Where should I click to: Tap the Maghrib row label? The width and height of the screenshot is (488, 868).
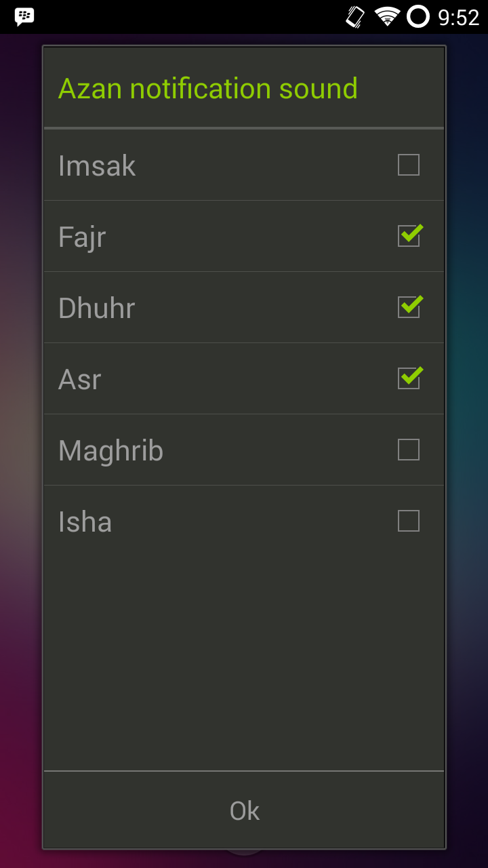(x=111, y=452)
